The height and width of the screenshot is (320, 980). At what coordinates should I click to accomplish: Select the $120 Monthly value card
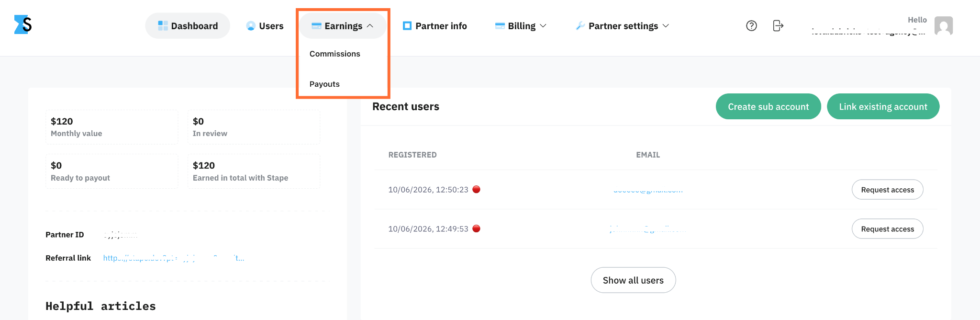coord(112,127)
